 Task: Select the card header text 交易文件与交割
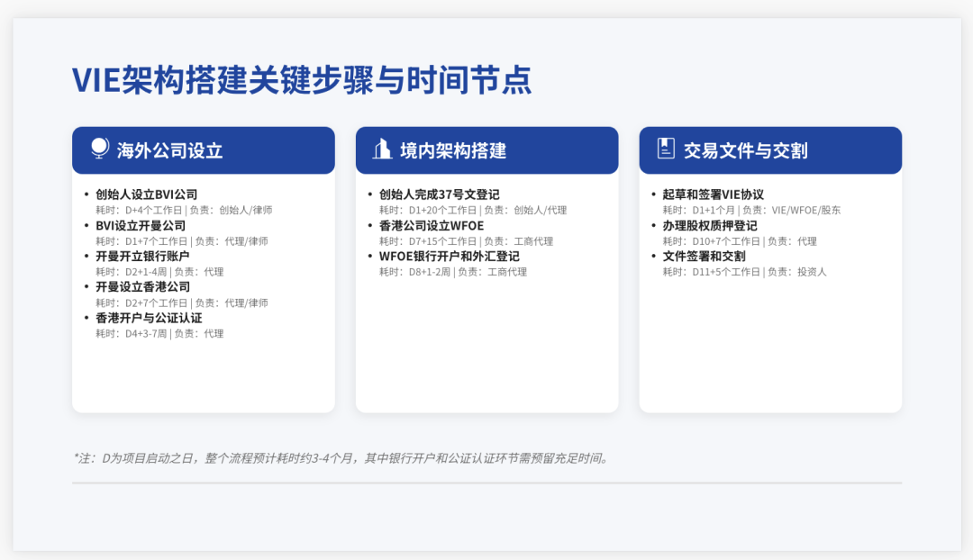(x=745, y=150)
